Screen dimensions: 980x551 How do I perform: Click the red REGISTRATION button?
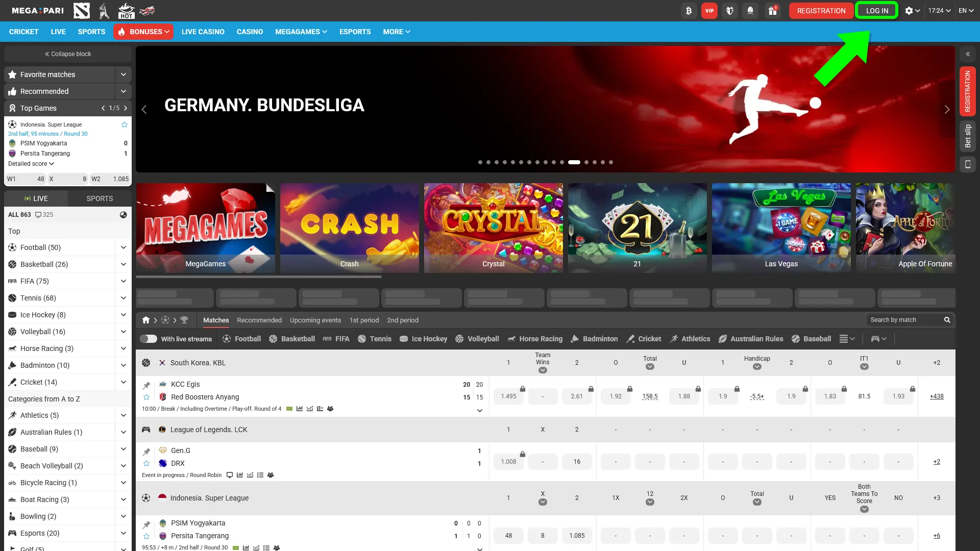(821, 11)
